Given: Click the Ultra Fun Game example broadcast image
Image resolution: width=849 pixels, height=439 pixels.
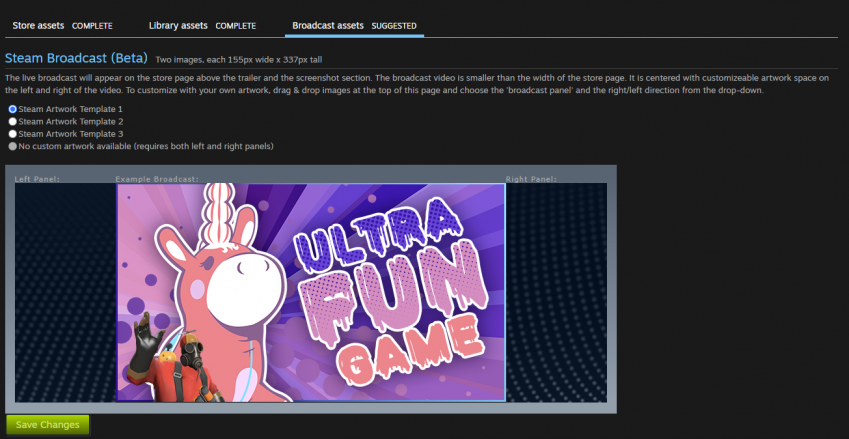Looking at the screenshot, I should coord(311,292).
